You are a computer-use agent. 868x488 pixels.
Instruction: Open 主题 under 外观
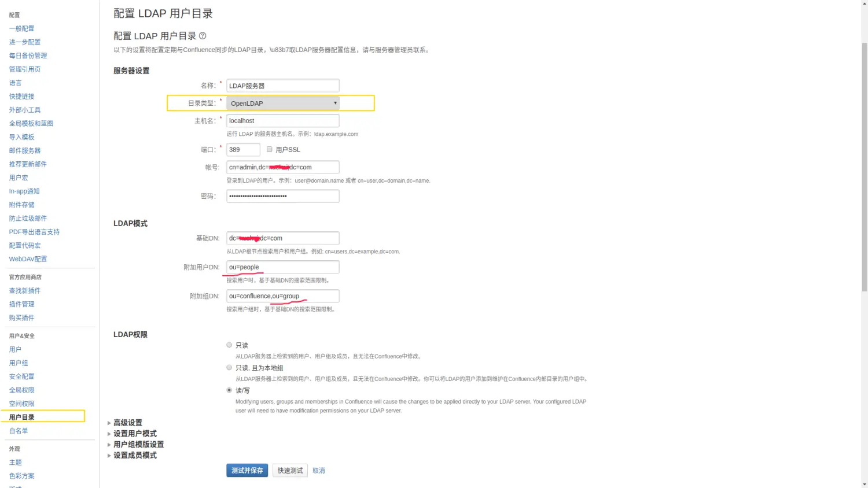(x=15, y=463)
